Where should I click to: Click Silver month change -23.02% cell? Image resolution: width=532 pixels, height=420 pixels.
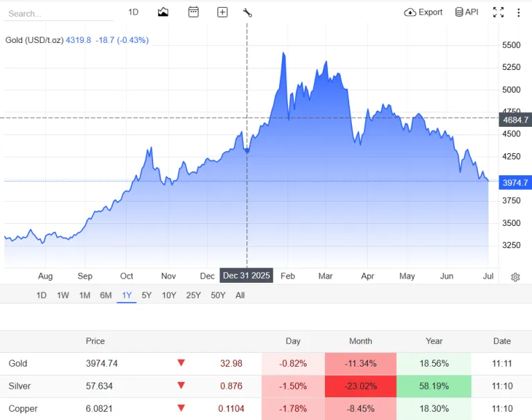[361, 386]
